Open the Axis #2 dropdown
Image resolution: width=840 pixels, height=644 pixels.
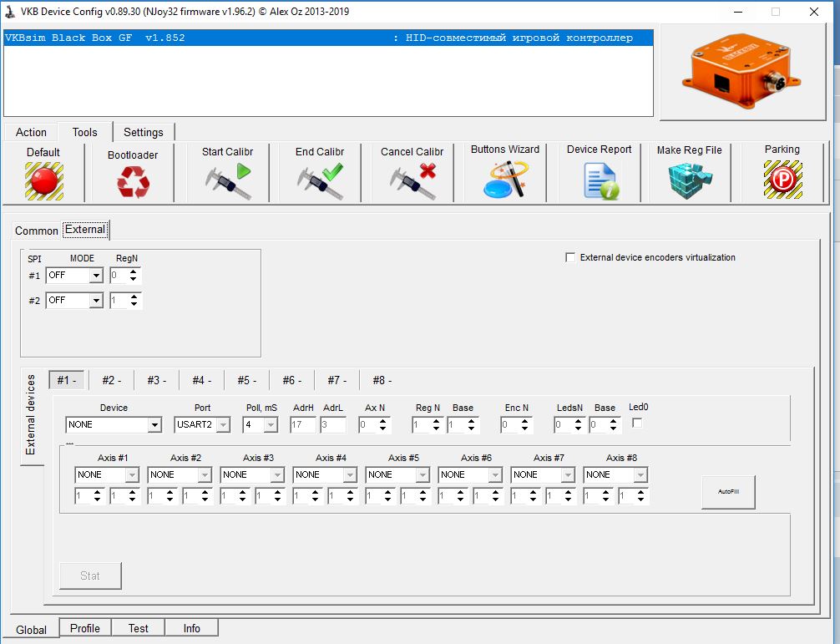pos(180,474)
